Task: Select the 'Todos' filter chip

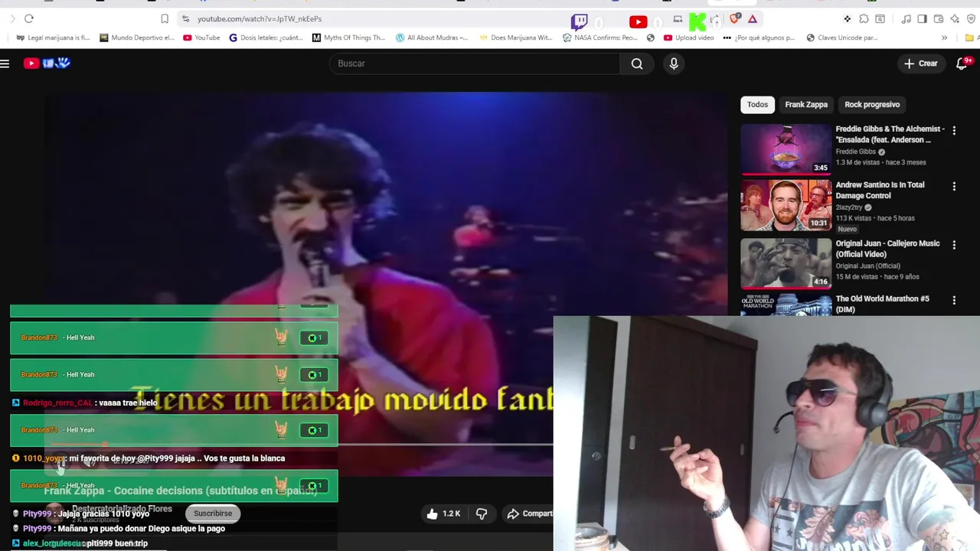Action: (x=757, y=104)
